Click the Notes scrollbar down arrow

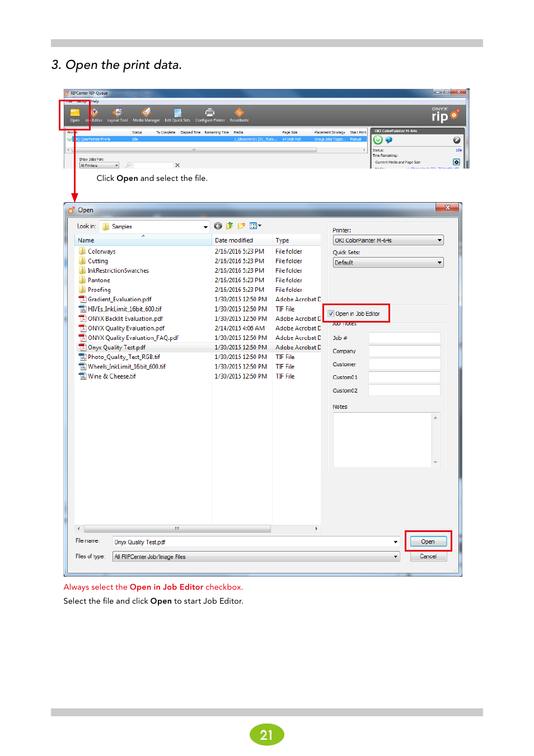[x=435, y=463]
